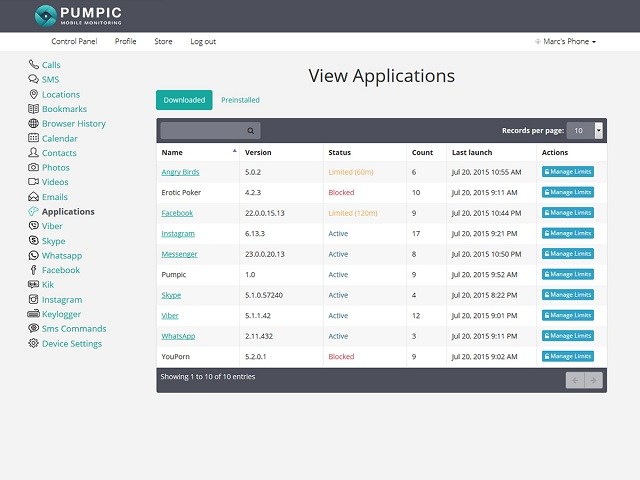640x480 pixels.
Task: Sort table by Name column header
Action: click(199, 153)
